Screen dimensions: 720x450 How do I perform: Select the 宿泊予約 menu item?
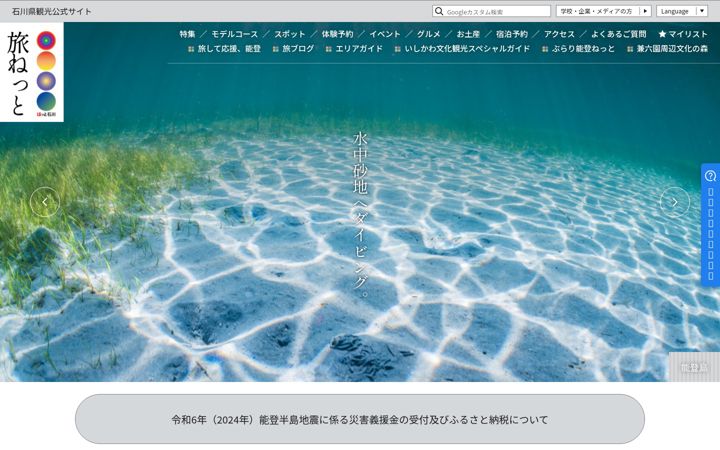[512, 34]
